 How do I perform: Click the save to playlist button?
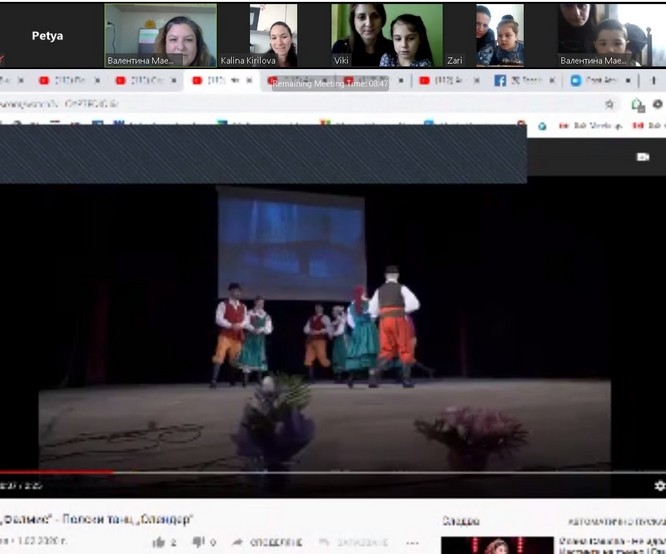tap(330, 542)
